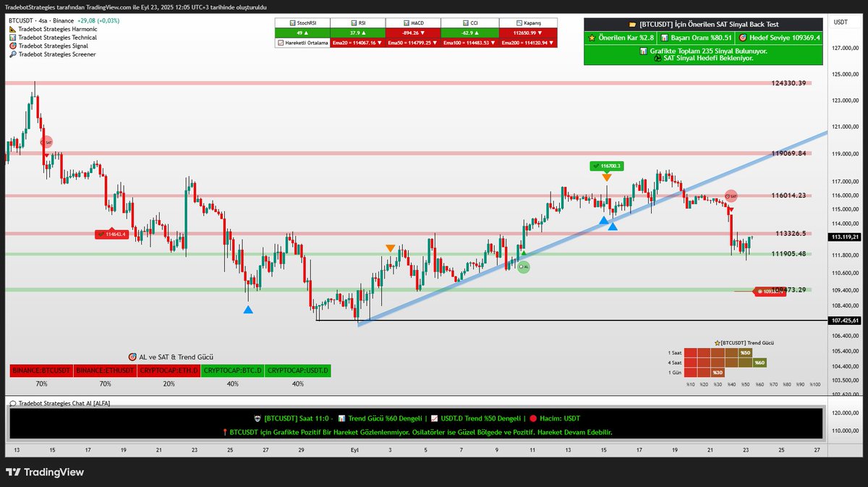Click the StochRSI value 49 cell
The image size is (868, 487).
pos(302,33)
